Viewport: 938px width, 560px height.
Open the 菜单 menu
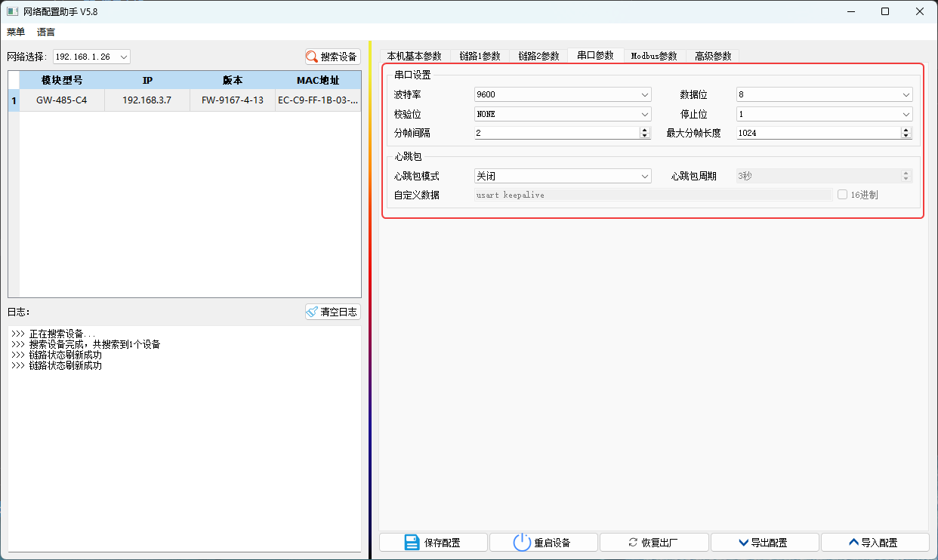pyautogui.click(x=16, y=32)
